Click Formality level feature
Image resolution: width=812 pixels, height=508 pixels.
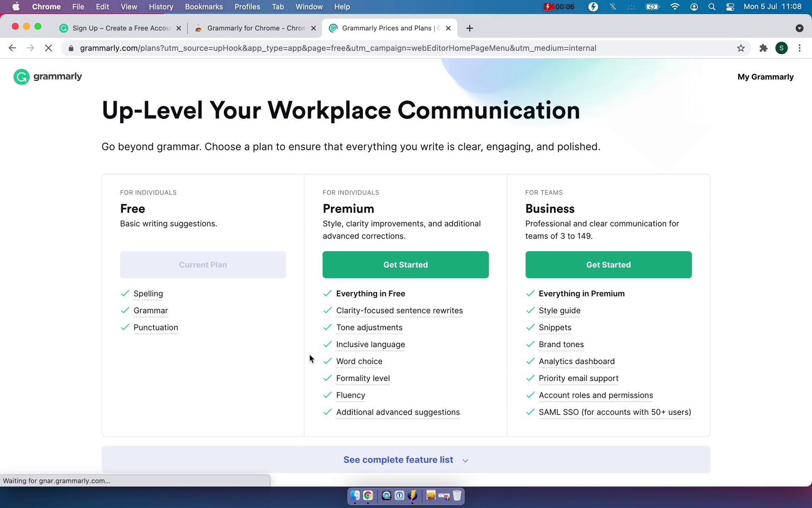(x=363, y=378)
